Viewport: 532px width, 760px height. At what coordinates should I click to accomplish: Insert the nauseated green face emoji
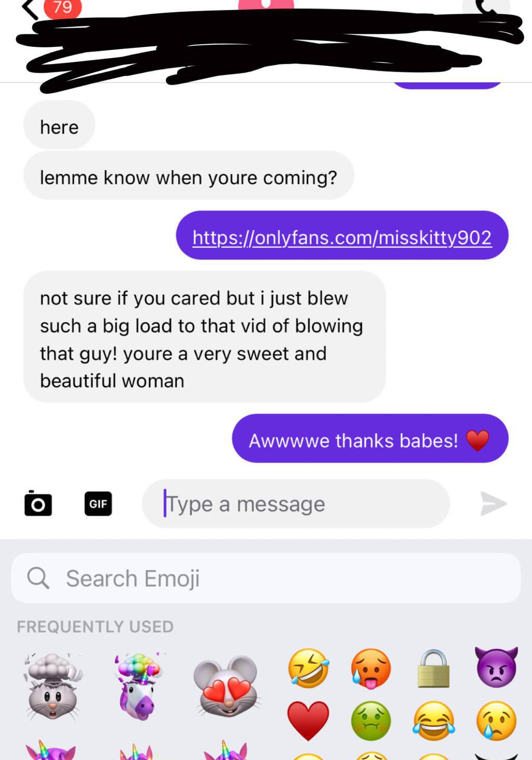point(371,720)
